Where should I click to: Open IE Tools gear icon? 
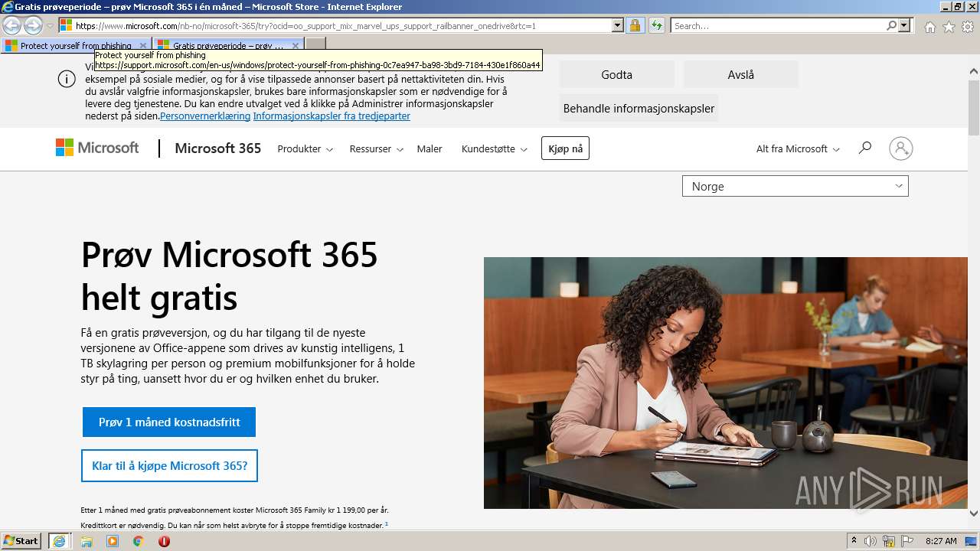point(968,27)
